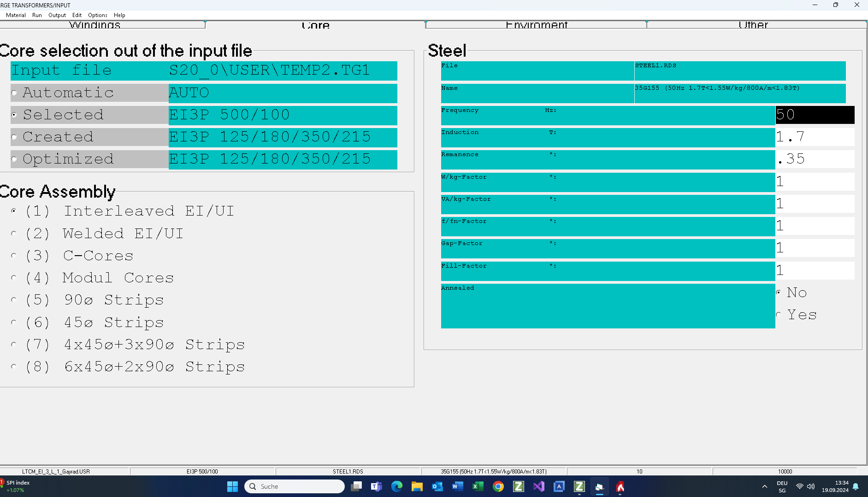868x497 pixels.
Task: Click the Optimized core EI3P 125/180/350/215 value
Action: [283, 159]
